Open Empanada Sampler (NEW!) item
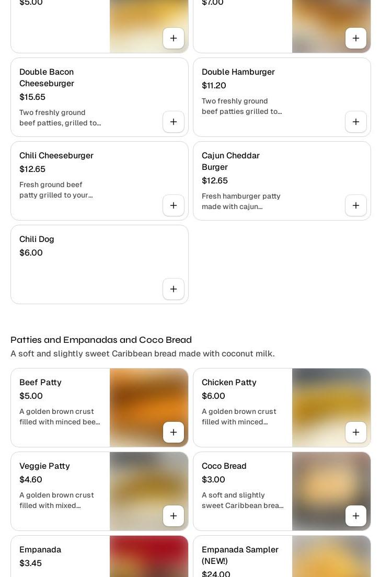This screenshot has width=392, height=577. (240, 555)
